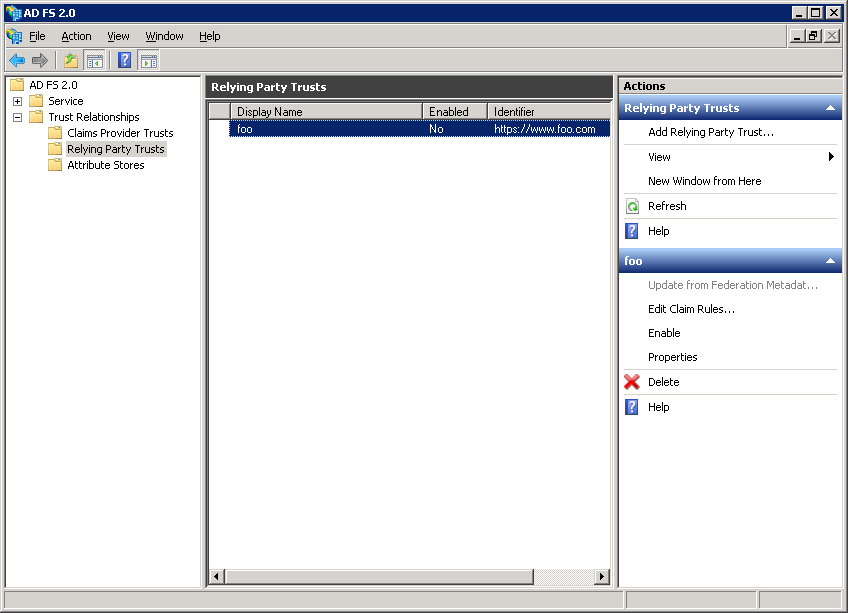
Task: Open the Window menu
Action: coord(164,36)
